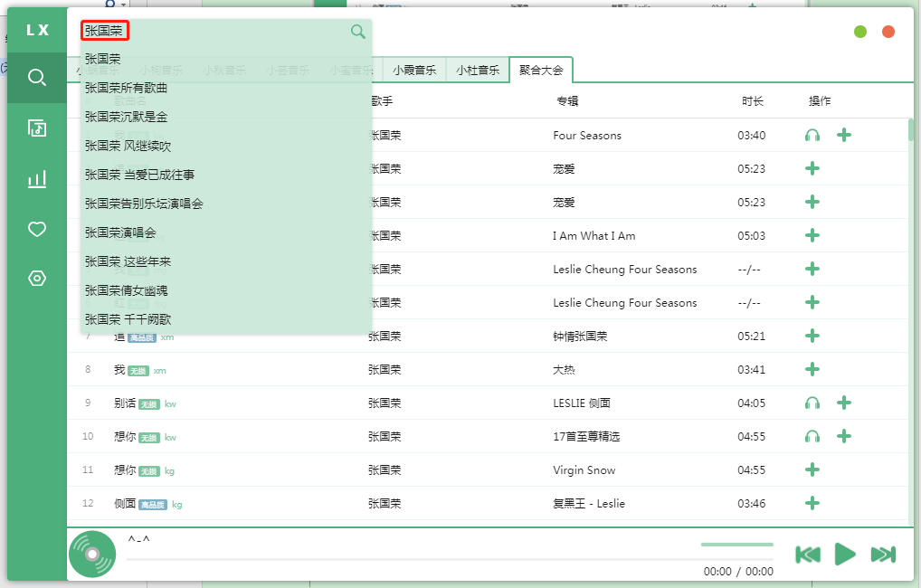Preview track 别话 with its headphone icon
The image size is (921, 588).
click(812, 403)
